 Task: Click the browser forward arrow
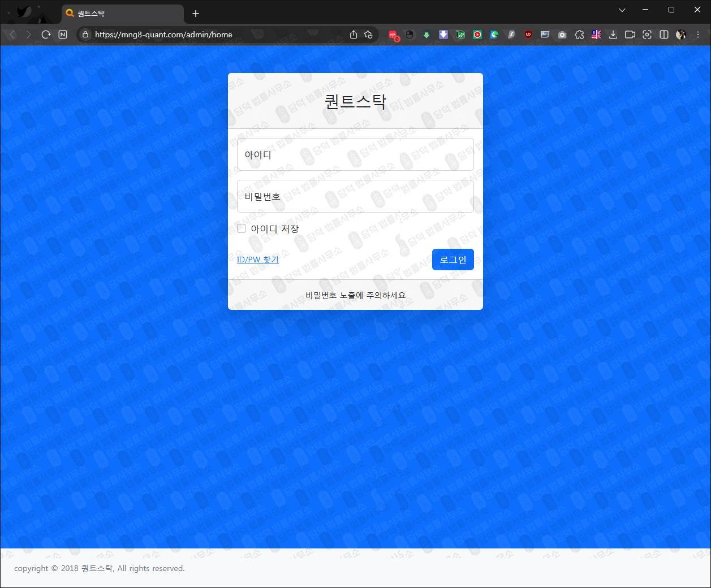pyautogui.click(x=29, y=34)
